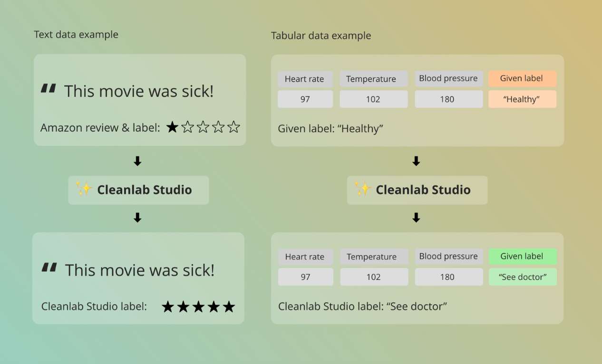Screen dimensions: 602x364
Task: Click Blood pressure value 180 in top table
Action: pos(447,99)
